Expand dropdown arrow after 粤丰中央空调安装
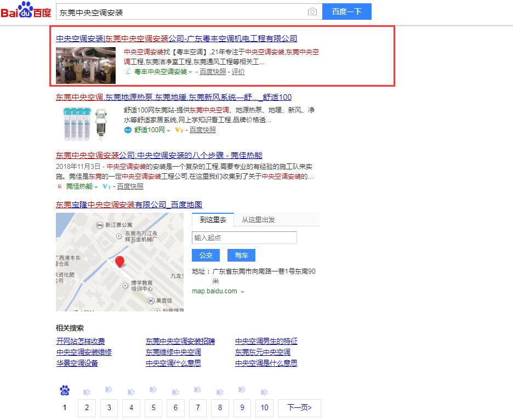The height and width of the screenshot is (420, 513). click(x=191, y=72)
